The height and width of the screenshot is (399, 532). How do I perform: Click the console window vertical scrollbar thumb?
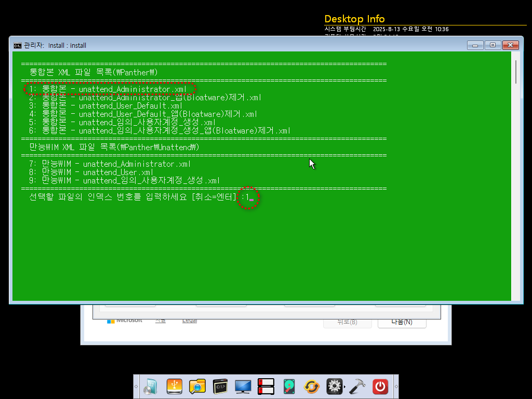point(516,72)
